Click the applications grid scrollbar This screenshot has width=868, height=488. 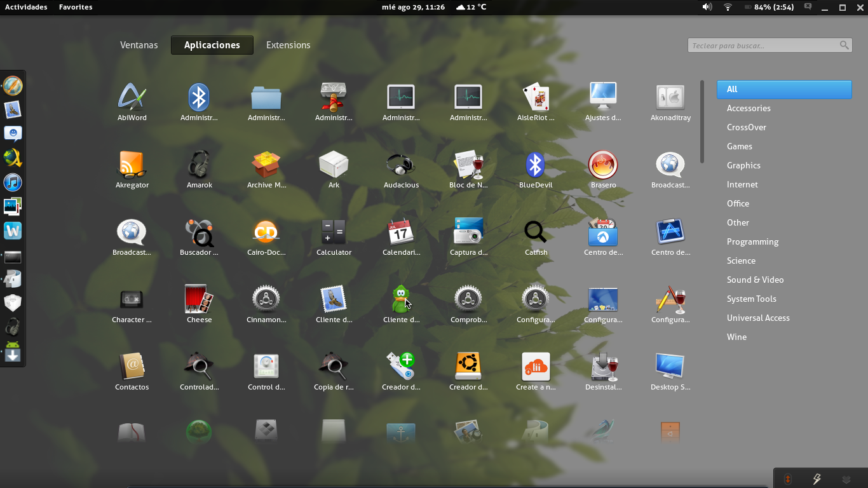tap(702, 121)
